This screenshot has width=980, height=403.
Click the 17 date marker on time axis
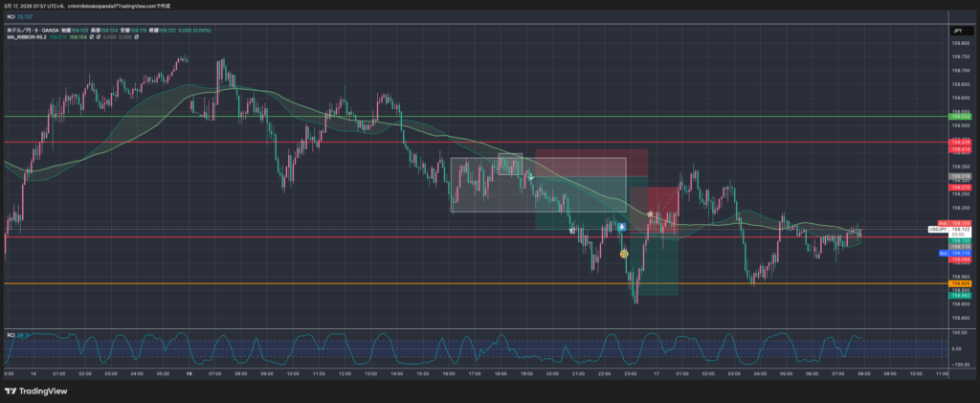pyautogui.click(x=656, y=373)
